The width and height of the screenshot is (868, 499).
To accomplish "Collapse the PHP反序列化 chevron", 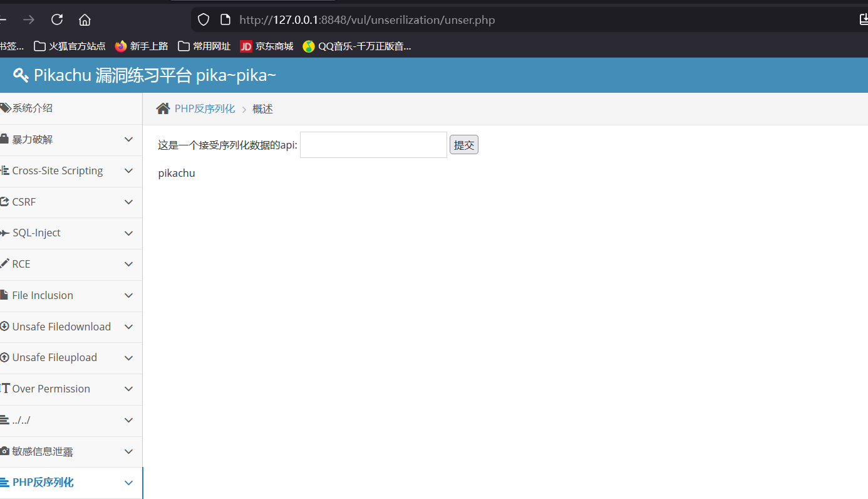I will 128,483.
